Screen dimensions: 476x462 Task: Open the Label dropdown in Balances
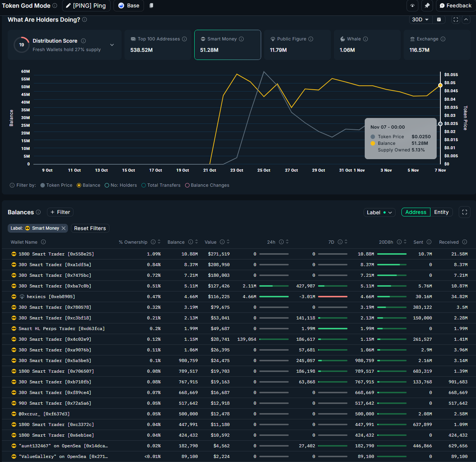379,212
